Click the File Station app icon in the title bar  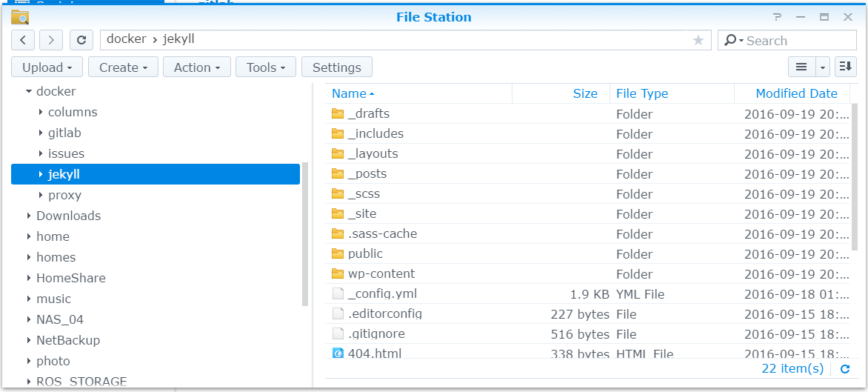click(x=20, y=17)
